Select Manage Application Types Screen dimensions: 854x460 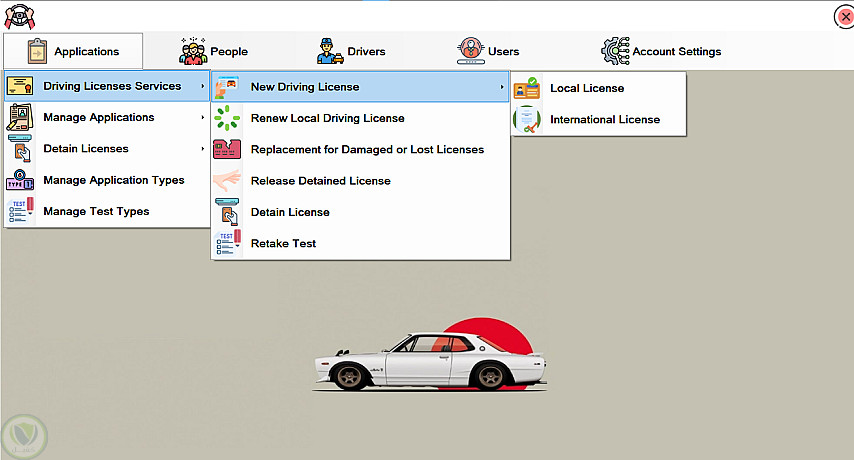pos(107,180)
